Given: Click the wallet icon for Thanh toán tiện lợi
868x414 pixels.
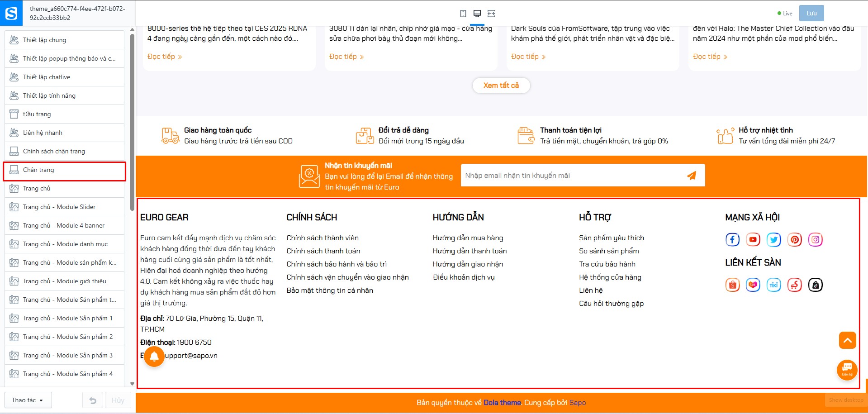Looking at the screenshot, I should pyautogui.click(x=526, y=136).
